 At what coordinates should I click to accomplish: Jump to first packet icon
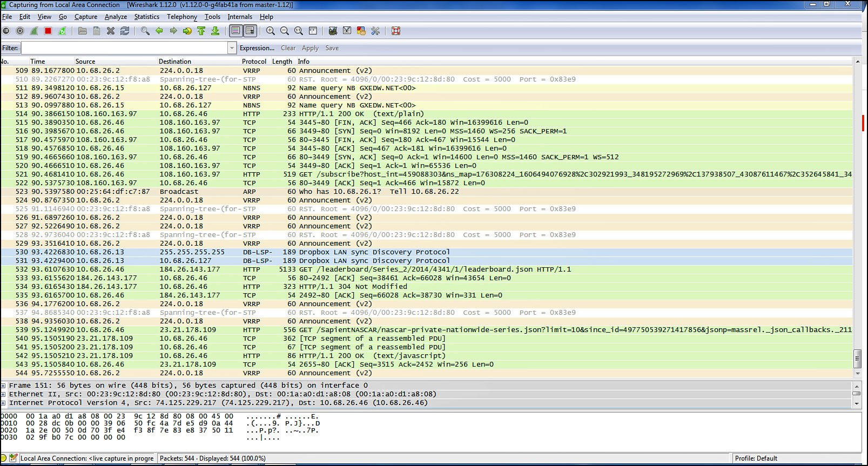[201, 31]
